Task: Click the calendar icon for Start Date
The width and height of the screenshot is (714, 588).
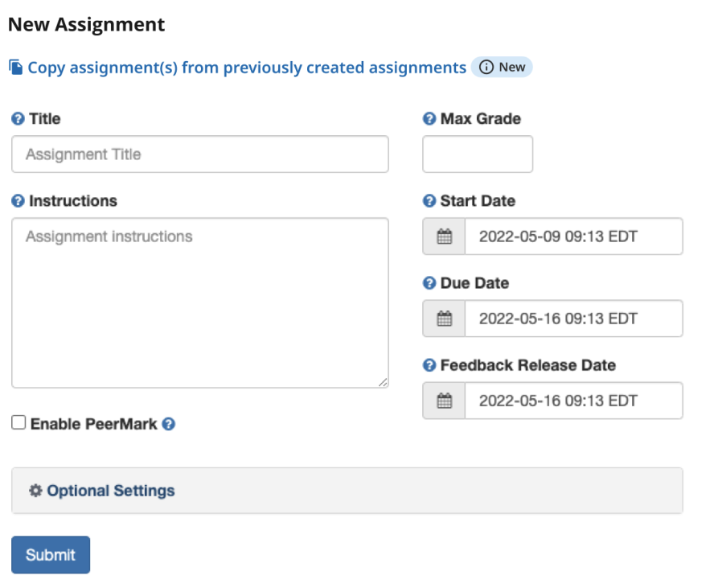Action: tap(444, 236)
